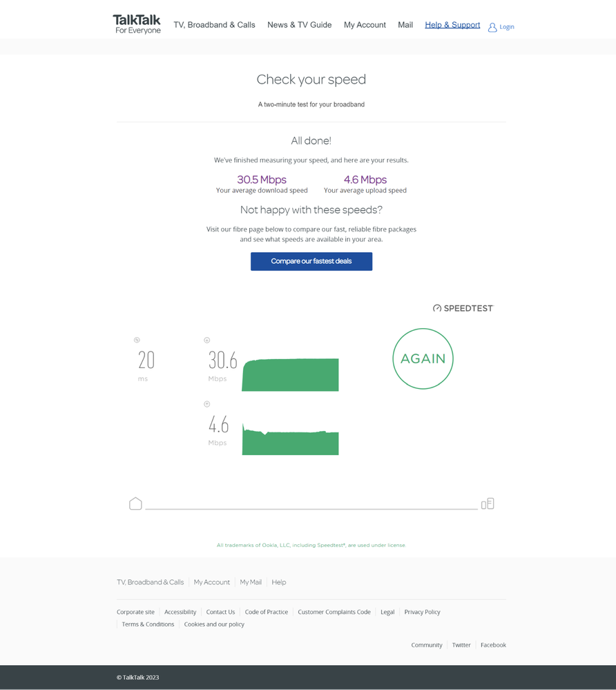This screenshot has height=690, width=616.
Task: Click the Speedtest gauge logo
Action: pos(437,309)
